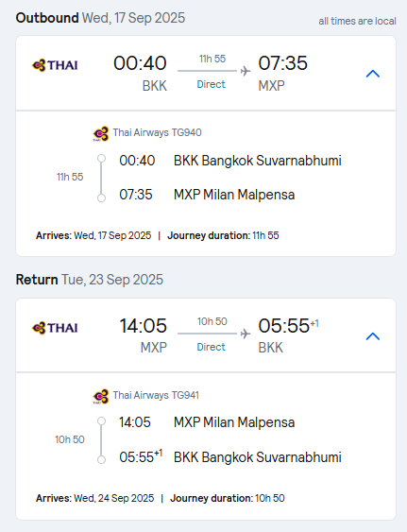The width and height of the screenshot is (407, 532).
Task: Click Thai Airways icon beside TG941
Action: click(x=101, y=396)
